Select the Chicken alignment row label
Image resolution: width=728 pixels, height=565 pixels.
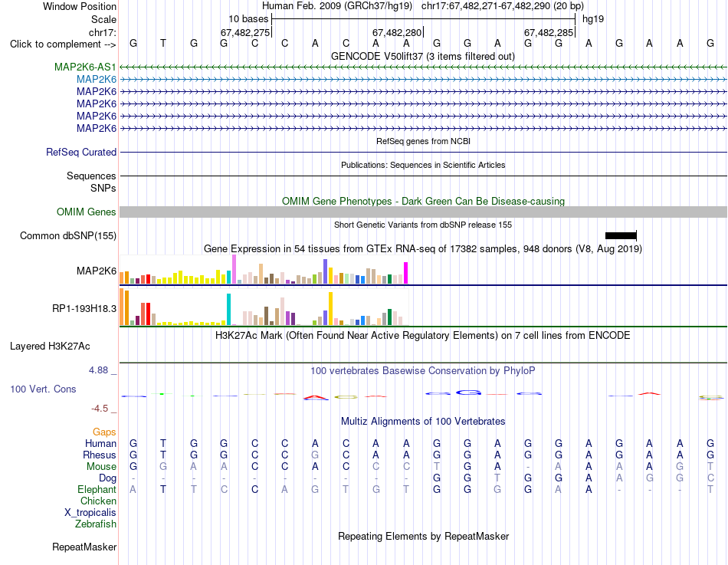click(98, 501)
